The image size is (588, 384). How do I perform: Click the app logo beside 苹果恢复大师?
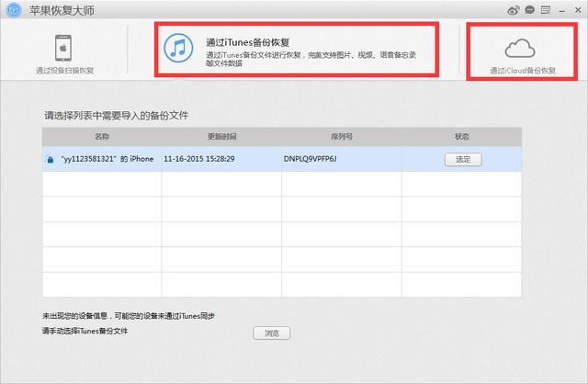(x=14, y=10)
